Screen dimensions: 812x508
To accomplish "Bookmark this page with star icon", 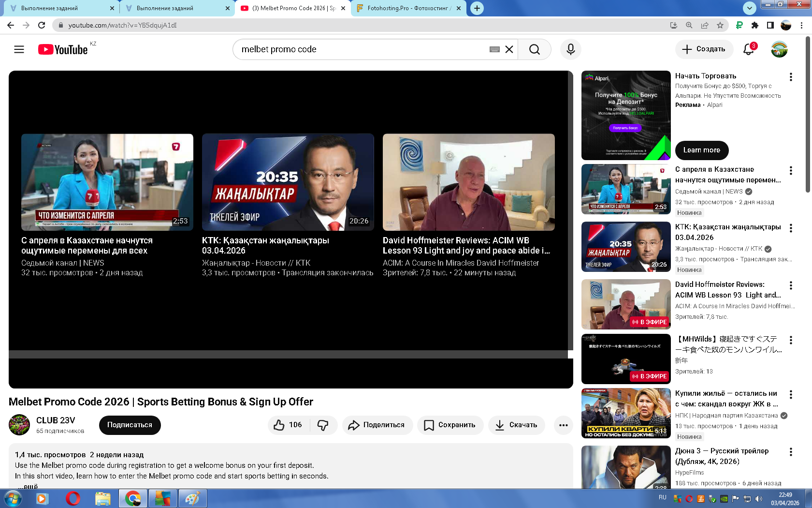I will (720, 25).
